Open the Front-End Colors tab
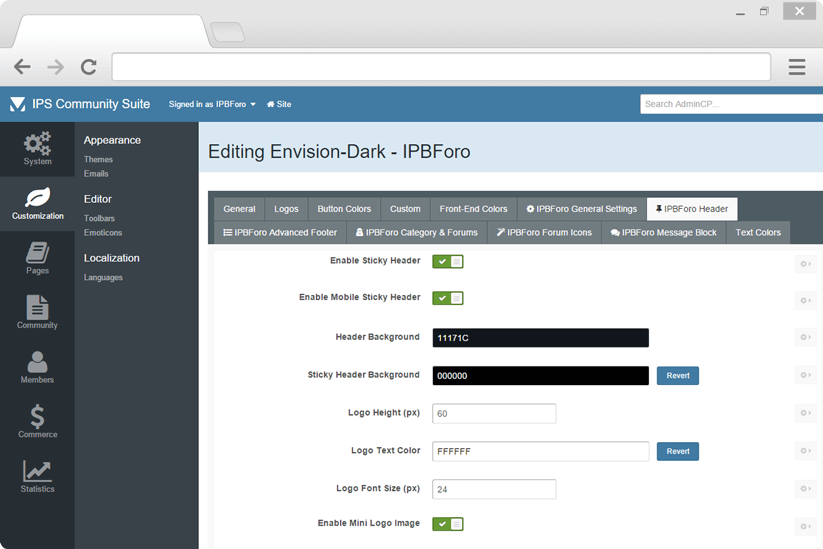 click(473, 209)
